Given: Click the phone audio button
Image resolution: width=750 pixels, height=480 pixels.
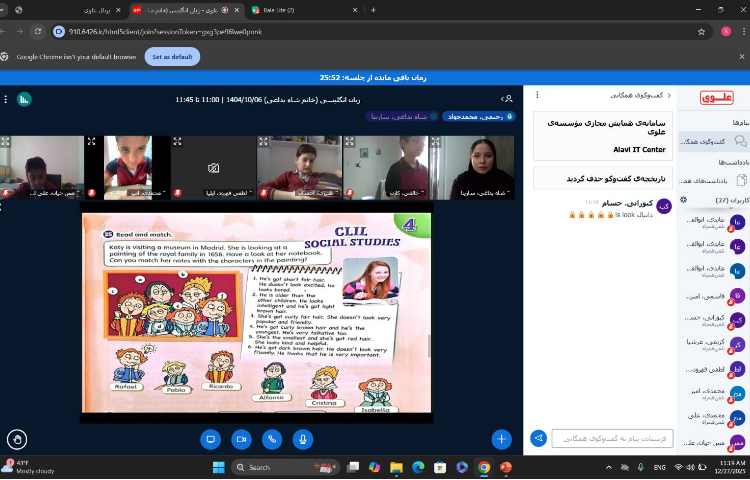Looking at the screenshot, I should (271, 439).
